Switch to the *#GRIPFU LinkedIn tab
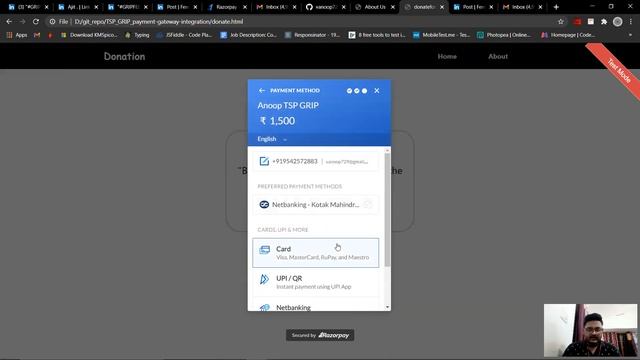640x360 pixels. point(127,7)
